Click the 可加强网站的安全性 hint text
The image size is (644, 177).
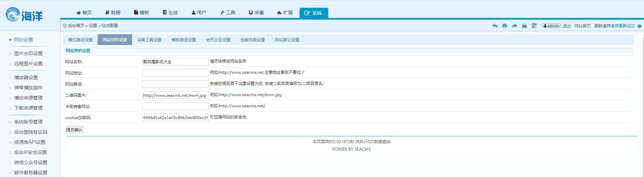pyautogui.click(x=228, y=117)
